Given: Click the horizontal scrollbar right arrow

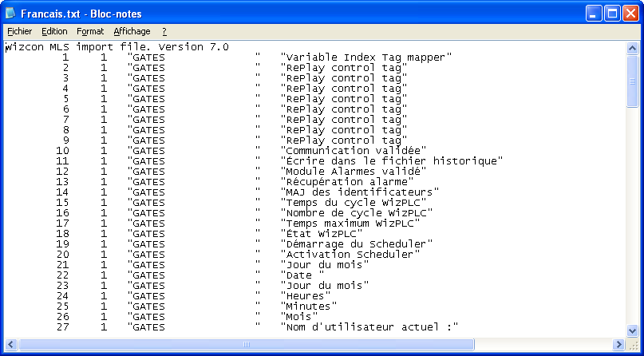Looking at the screenshot, I should (618, 344).
